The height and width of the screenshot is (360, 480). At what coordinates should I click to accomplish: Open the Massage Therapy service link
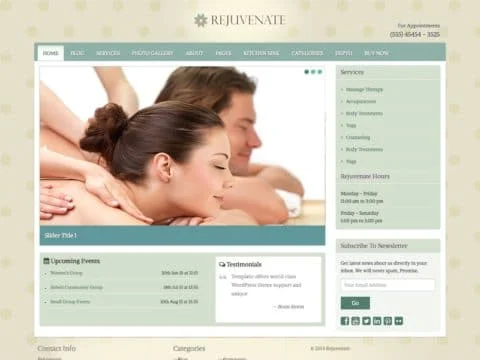point(364,89)
